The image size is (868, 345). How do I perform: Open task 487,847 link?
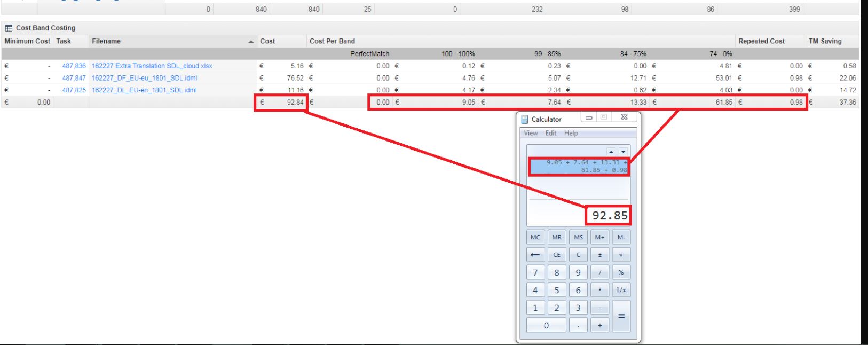(x=74, y=78)
